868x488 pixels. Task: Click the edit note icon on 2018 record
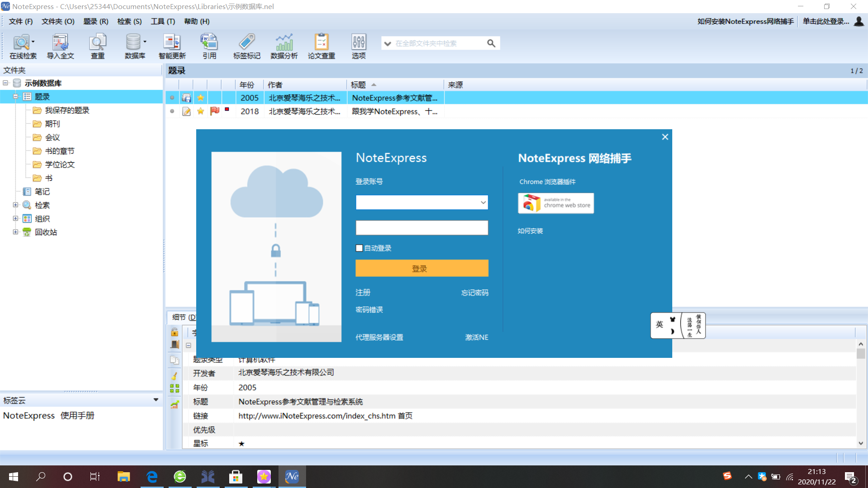186,111
